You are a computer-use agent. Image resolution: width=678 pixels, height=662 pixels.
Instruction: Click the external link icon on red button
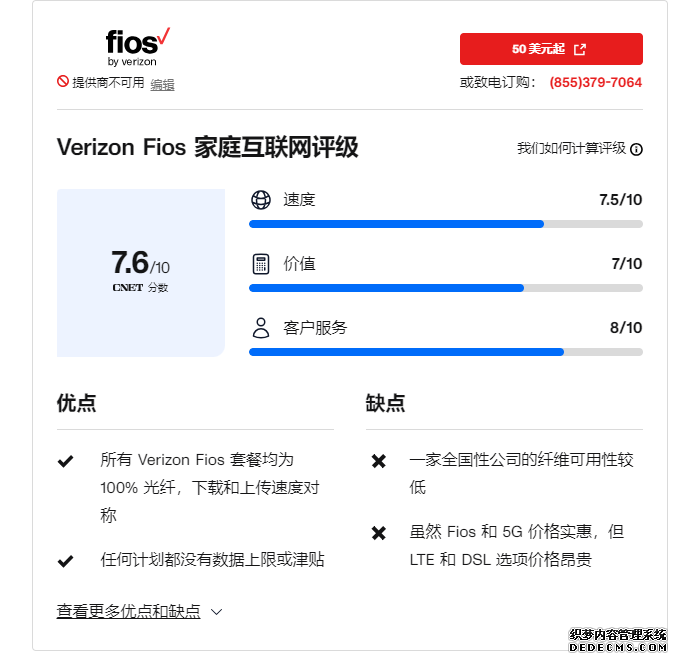580,49
